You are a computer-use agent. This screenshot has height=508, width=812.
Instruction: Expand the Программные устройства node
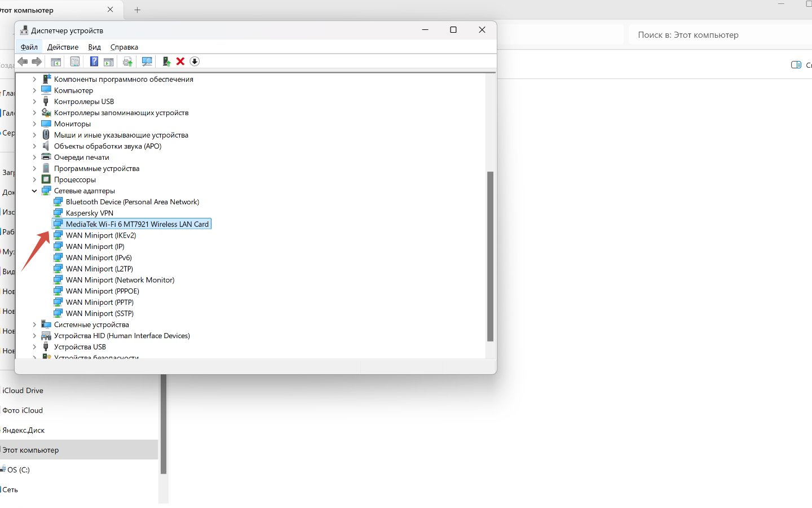[x=34, y=168]
